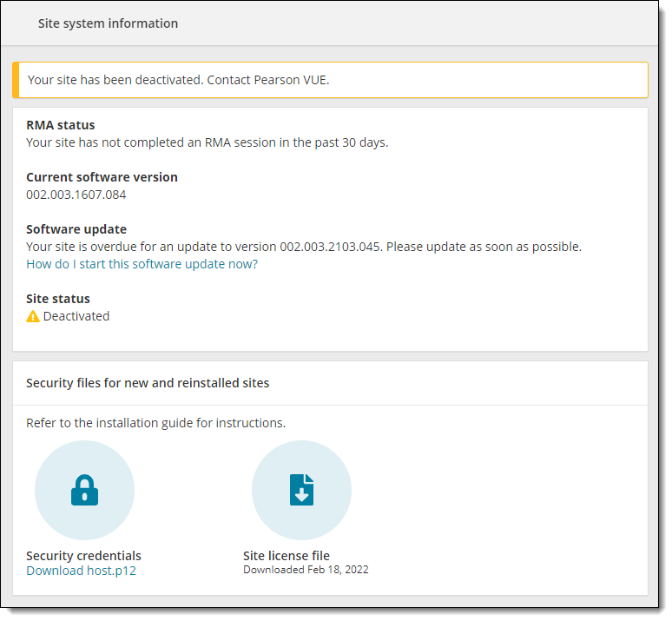
Task: Click the 'Site system information' header
Action: (x=108, y=23)
